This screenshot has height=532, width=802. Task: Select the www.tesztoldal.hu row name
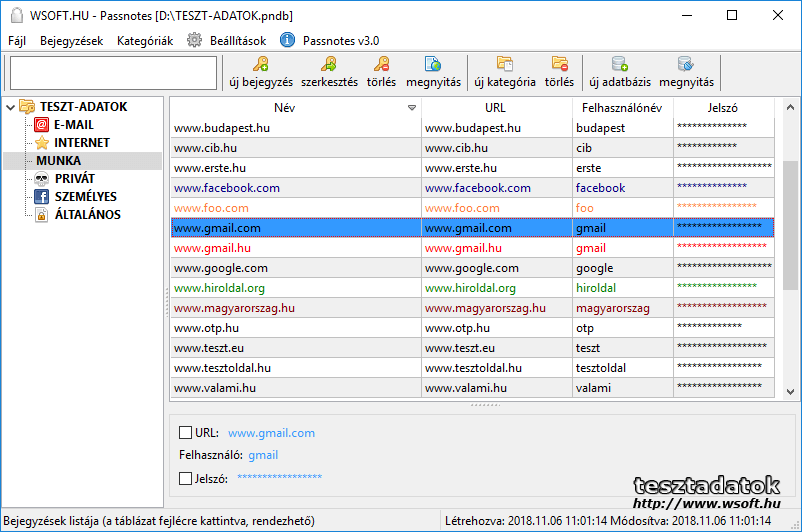[x=222, y=367]
